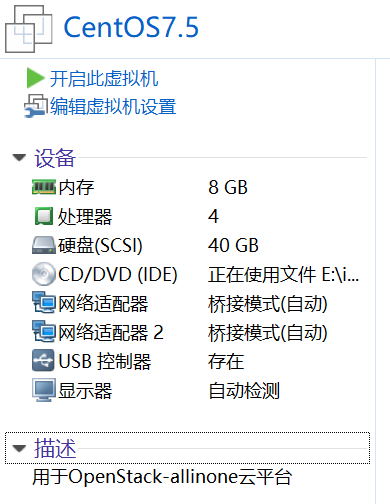This screenshot has height=504, width=390.
Task: Open 编辑虚拟机设置 link
Action: coord(113,107)
